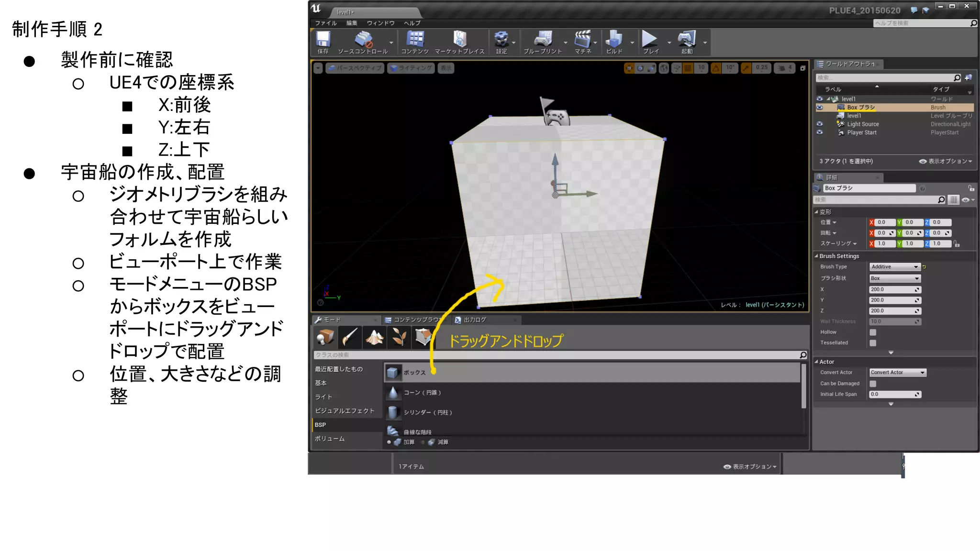
Task: Open the マーケットプレイス (Marketplace) icon
Action: pos(459,42)
